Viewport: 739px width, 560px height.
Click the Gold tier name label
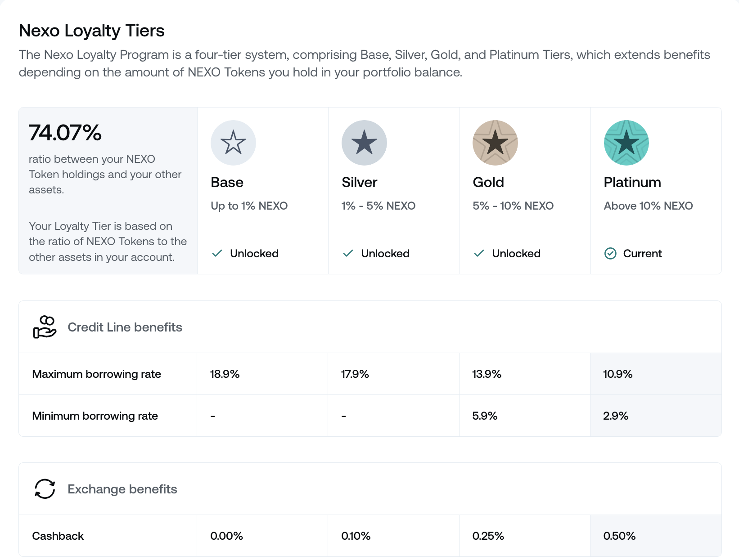point(488,182)
